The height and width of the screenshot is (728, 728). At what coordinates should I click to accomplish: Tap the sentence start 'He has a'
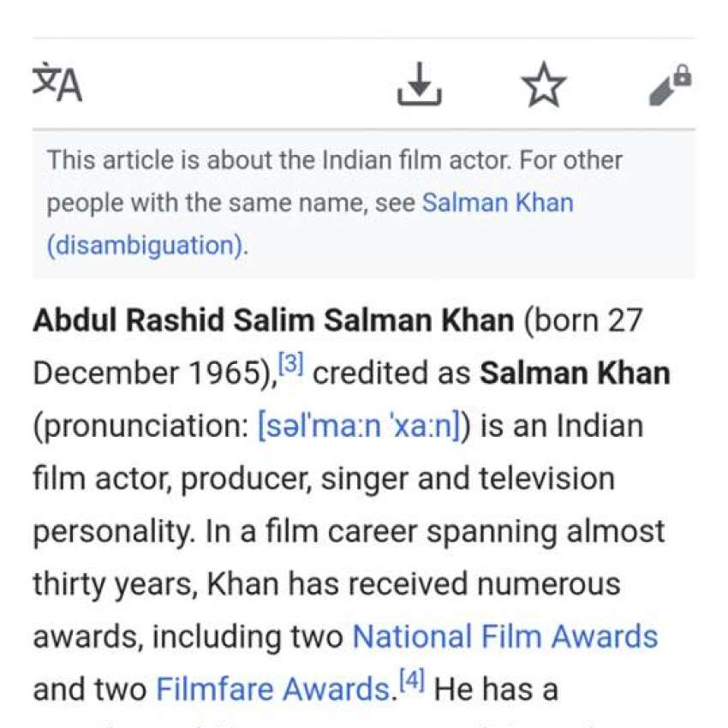click(496, 689)
